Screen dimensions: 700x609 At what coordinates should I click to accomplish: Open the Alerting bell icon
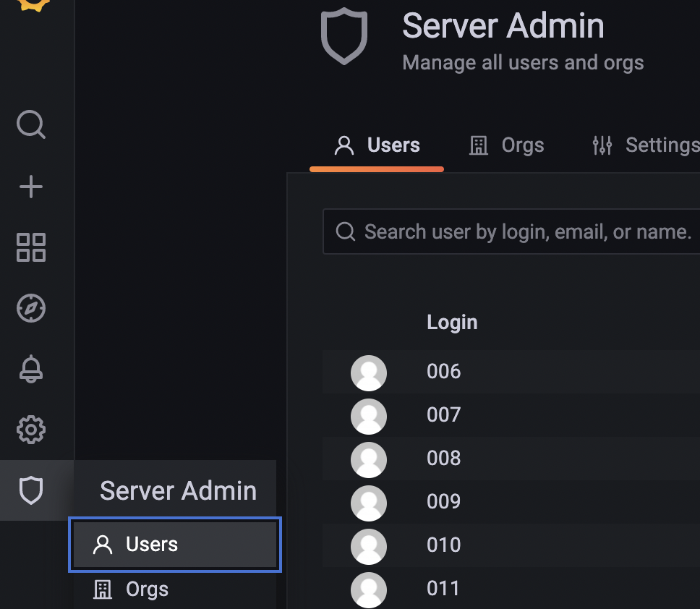click(30, 368)
